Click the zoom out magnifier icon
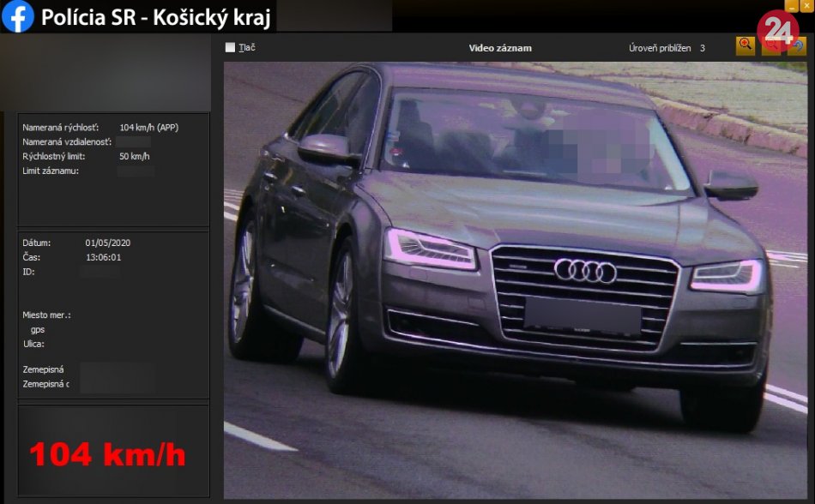This screenshot has height=504, width=815. (x=771, y=45)
